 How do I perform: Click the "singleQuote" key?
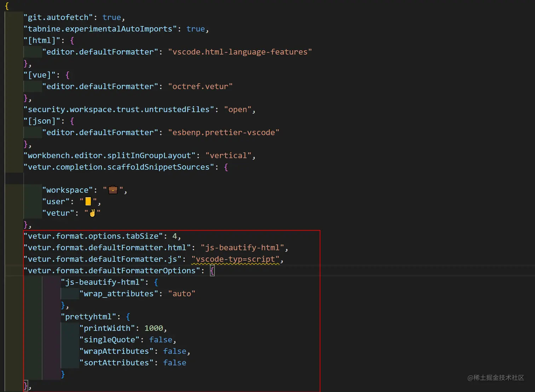pos(109,340)
